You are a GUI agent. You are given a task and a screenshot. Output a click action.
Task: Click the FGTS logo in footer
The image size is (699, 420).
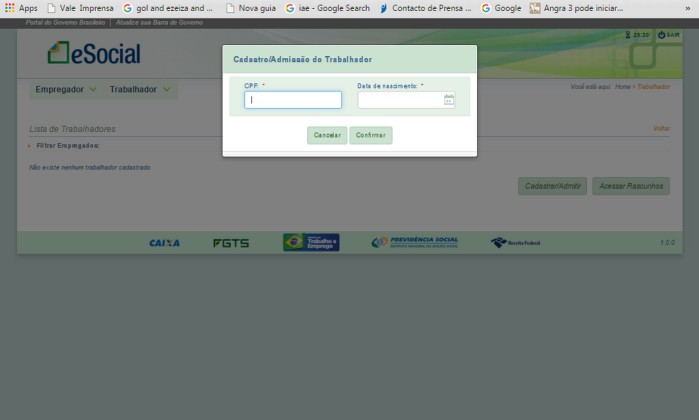pyautogui.click(x=231, y=243)
